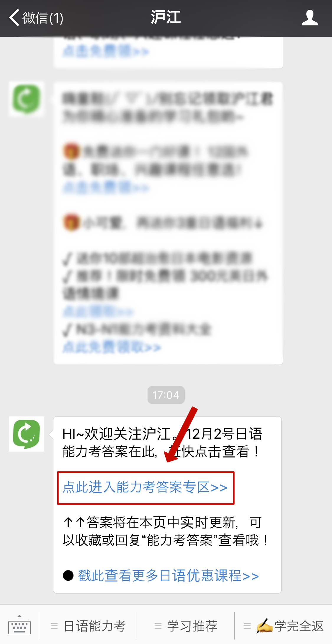Viewport: 332px width, 644px height.
Task: Tap the blurred 点此免费领取>> link
Action: point(112,347)
